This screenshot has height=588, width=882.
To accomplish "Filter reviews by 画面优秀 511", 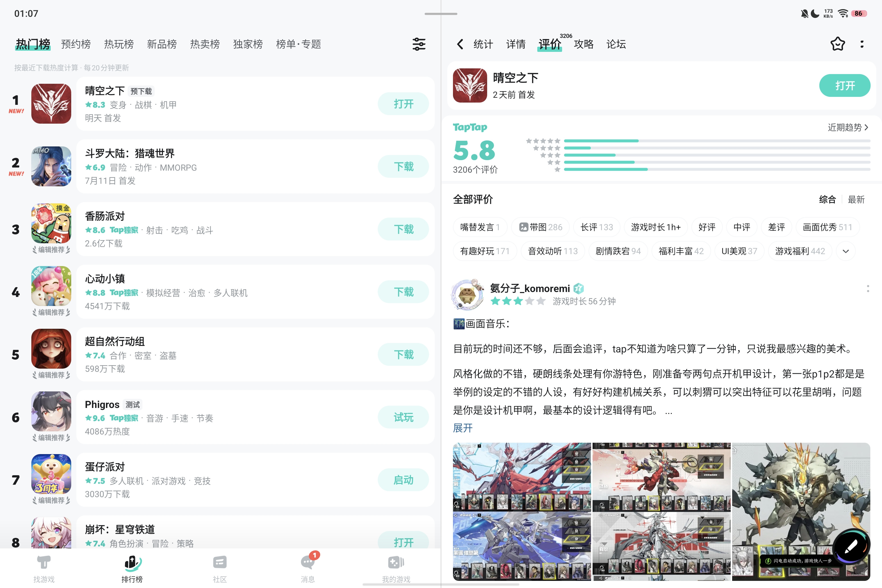I will [x=827, y=227].
